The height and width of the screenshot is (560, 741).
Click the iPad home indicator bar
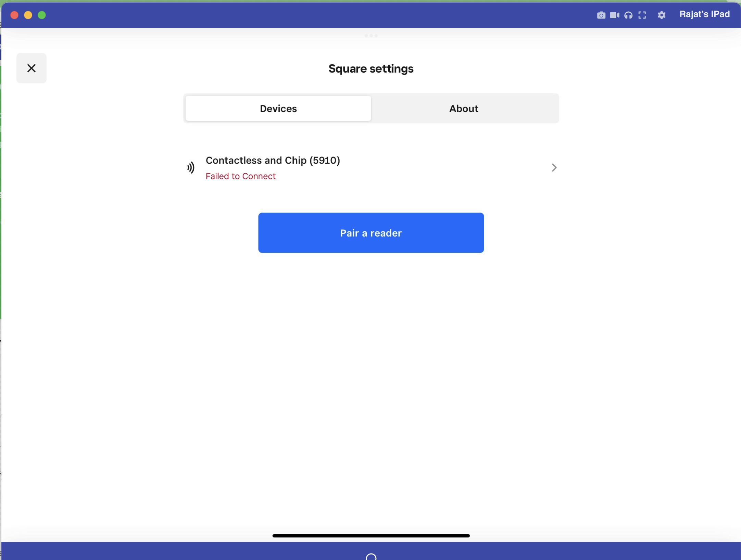point(371,535)
